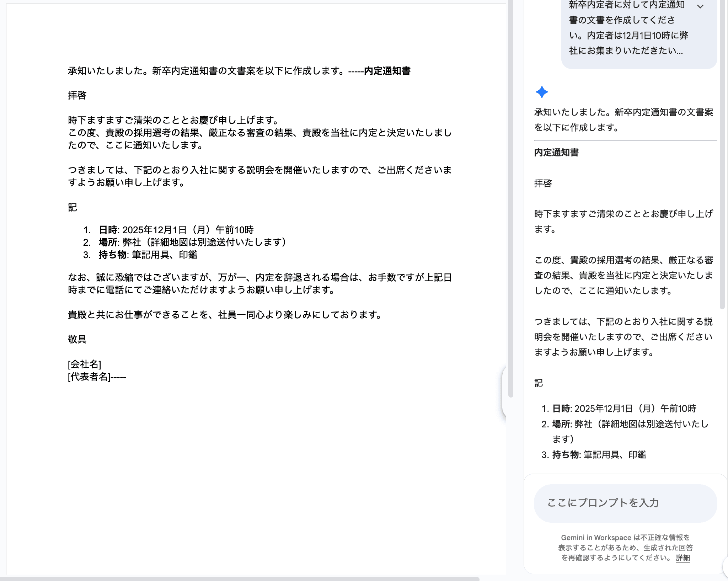Click the prompt input field ここにプロンプトを入力
728x581 pixels.
click(x=625, y=503)
